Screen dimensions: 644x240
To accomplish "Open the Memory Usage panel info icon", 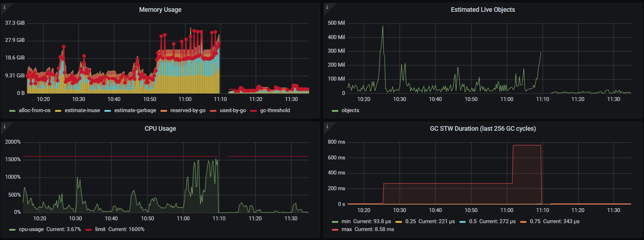I will 4,7.
